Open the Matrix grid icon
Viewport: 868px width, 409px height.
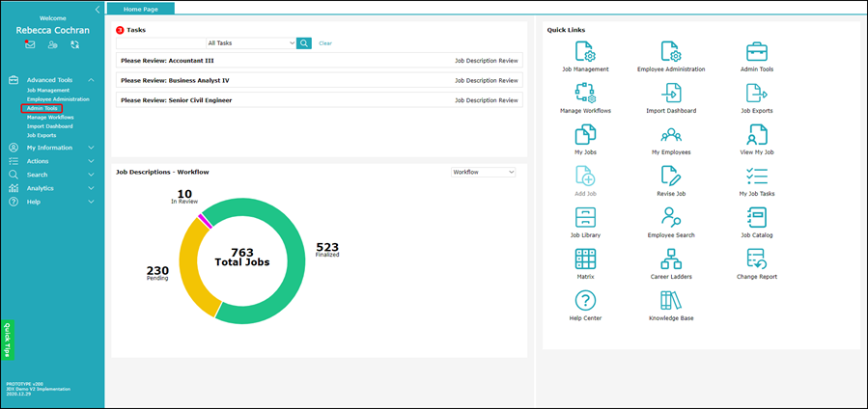click(585, 259)
